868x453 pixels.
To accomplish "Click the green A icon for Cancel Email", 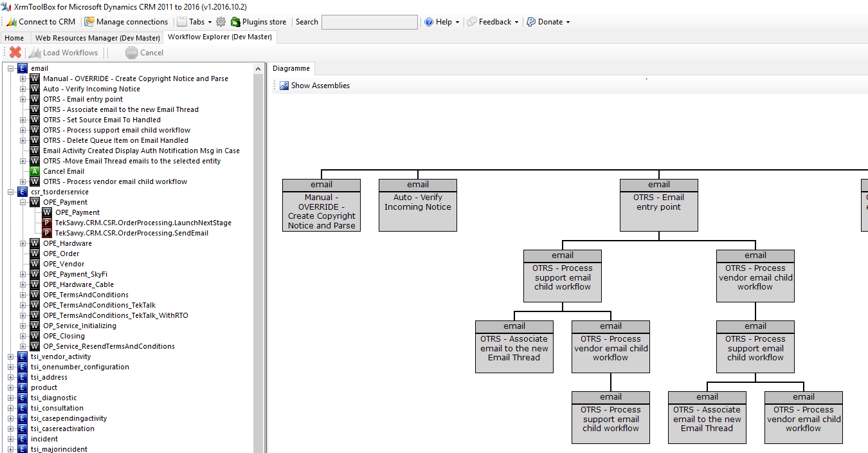I will 35,171.
